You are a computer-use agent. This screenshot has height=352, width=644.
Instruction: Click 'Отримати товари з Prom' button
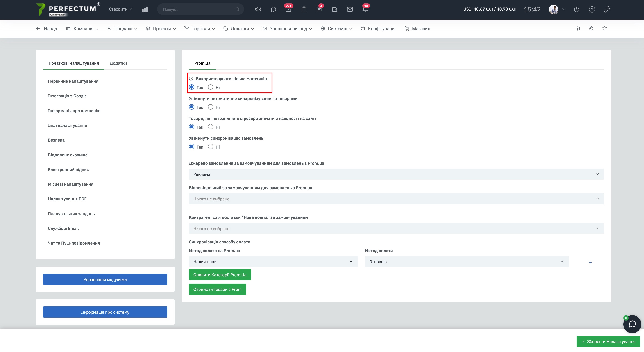[217, 289]
